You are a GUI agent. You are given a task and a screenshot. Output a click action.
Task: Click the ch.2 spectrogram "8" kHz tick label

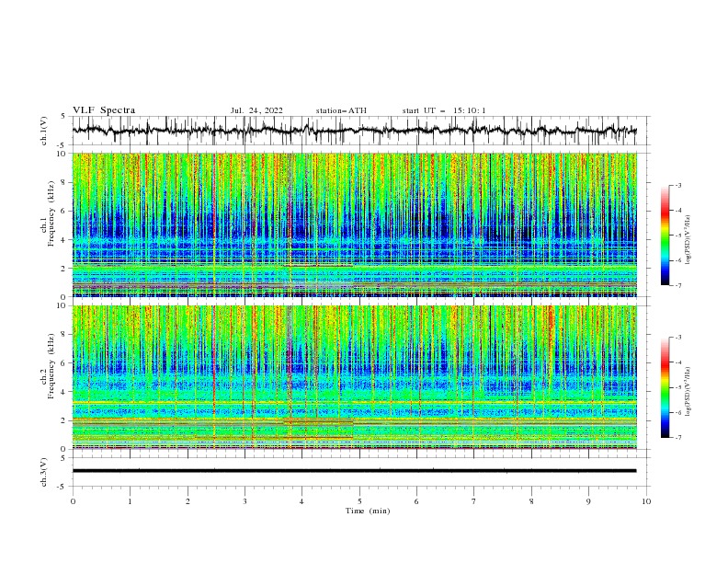(x=64, y=335)
